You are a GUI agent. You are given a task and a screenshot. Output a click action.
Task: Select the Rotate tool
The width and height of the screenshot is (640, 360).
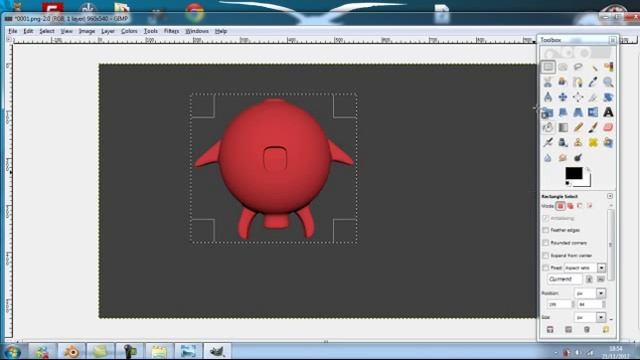pos(608,97)
